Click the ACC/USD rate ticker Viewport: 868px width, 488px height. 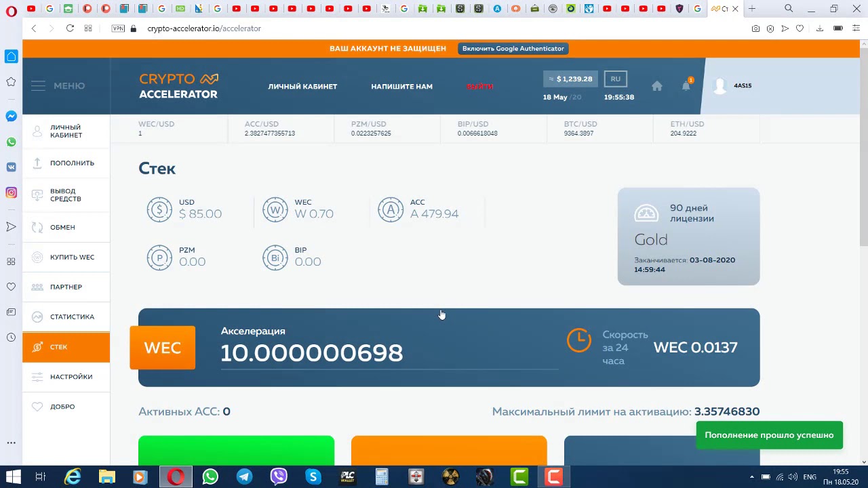pyautogui.click(x=281, y=129)
